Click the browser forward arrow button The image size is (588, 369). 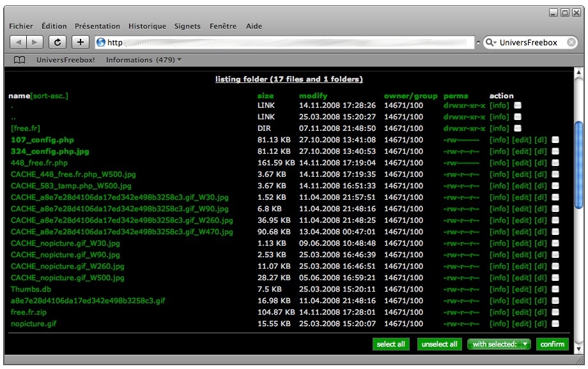(x=35, y=42)
